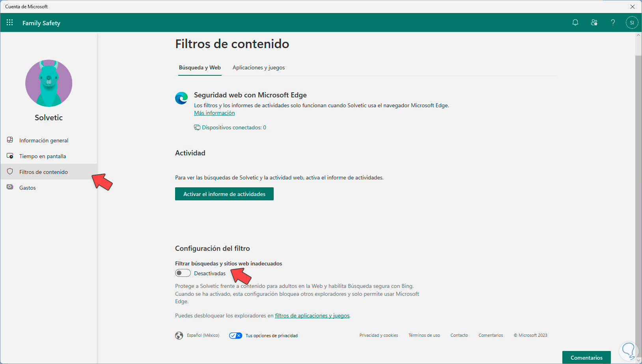Click the privacy choices check-and-cross icon
This screenshot has width=642, height=364.
coord(235,336)
